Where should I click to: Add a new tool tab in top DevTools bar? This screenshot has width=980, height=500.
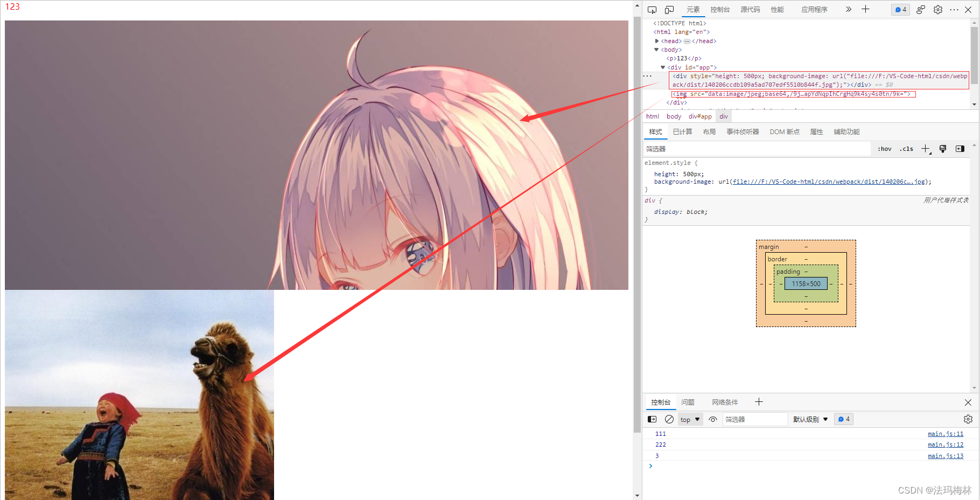pyautogui.click(x=865, y=9)
